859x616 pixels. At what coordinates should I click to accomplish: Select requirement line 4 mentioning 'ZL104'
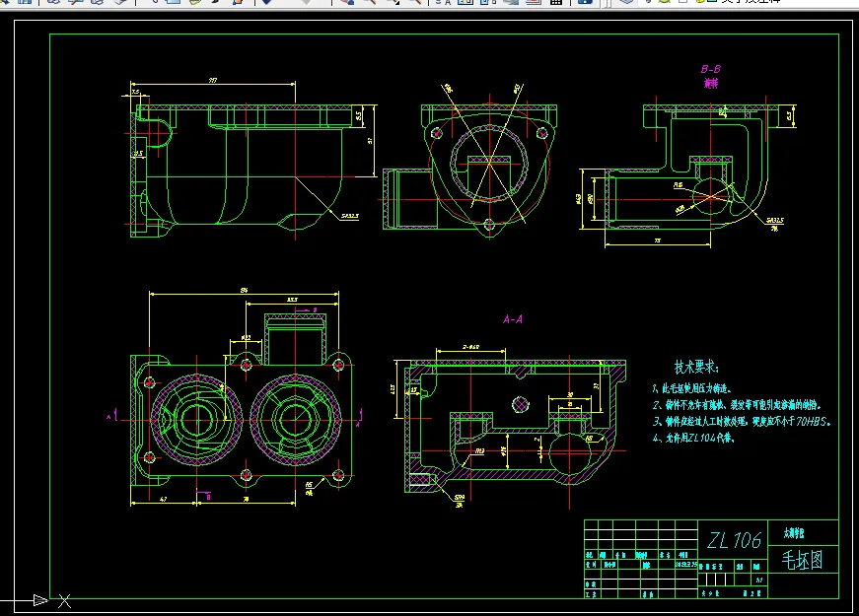tap(693, 438)
